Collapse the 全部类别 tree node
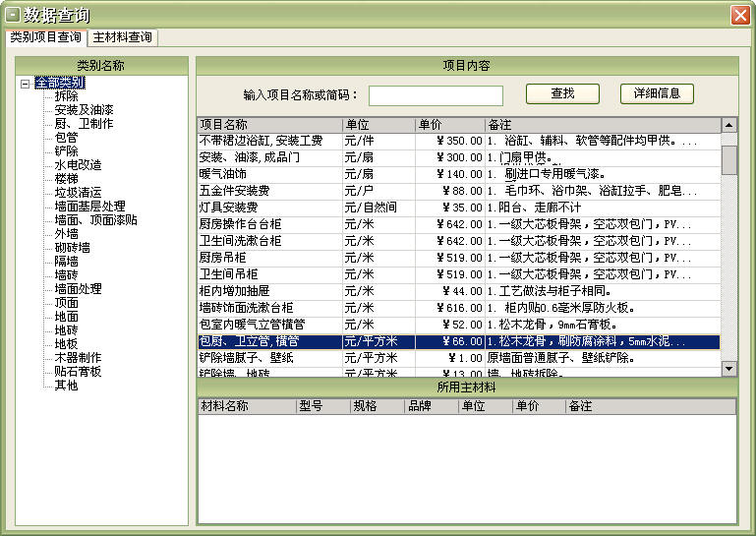756x536 pixels. point(25,84)
